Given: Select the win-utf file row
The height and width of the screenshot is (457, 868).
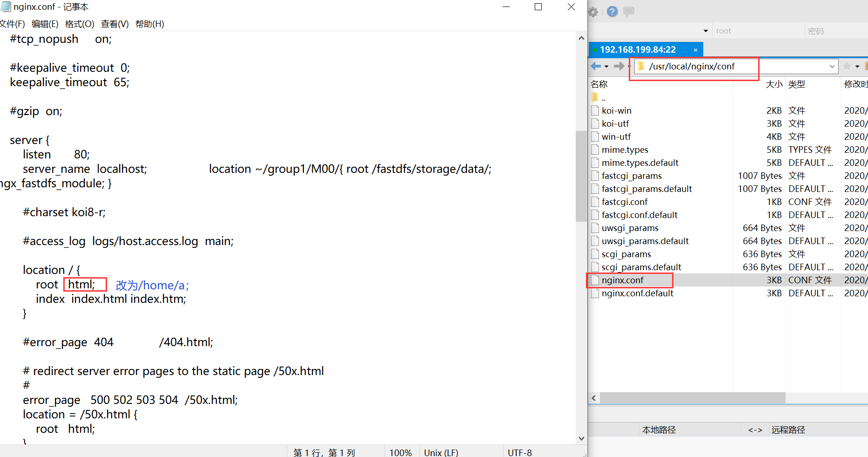Looking at the screenshot, I should 728,136.
